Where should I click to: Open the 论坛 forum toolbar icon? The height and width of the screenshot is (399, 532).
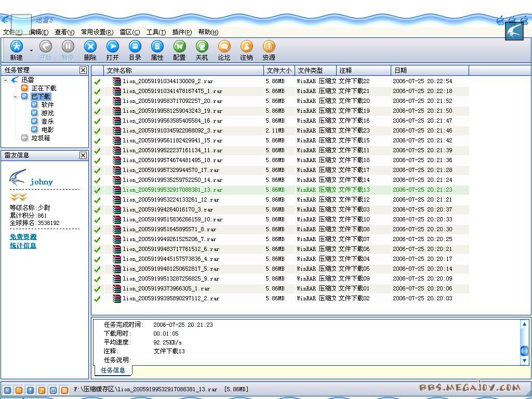pyautogui.click(x=224, y=46)
